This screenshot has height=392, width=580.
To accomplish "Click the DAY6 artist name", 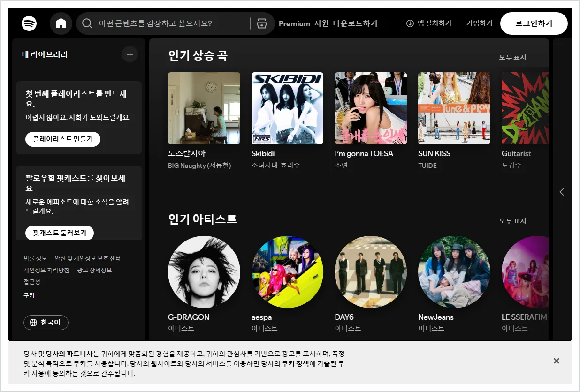I will (344, 317).
